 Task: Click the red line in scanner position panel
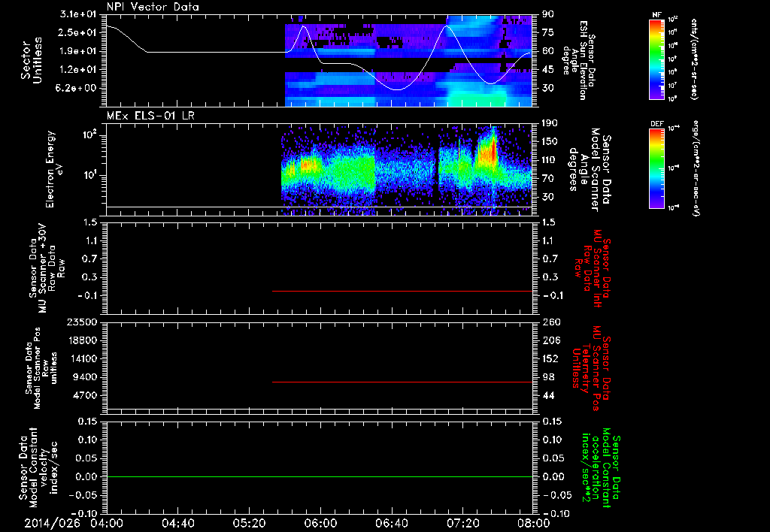402,382
